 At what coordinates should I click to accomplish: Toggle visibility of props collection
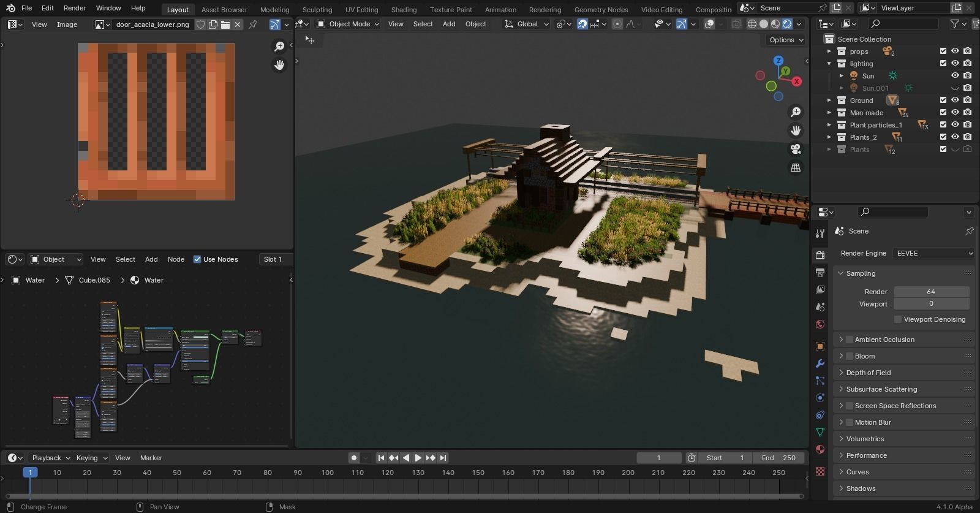pyautogui.click(x=955, y=51)
